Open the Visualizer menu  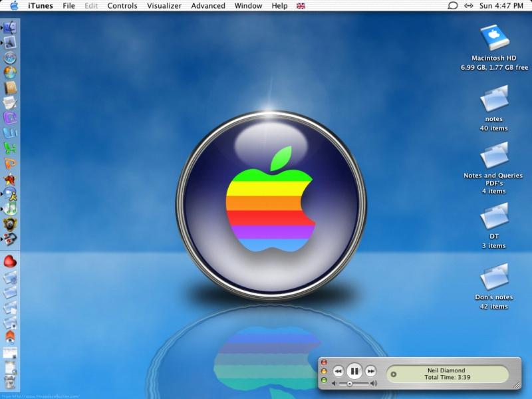[164, 6]
